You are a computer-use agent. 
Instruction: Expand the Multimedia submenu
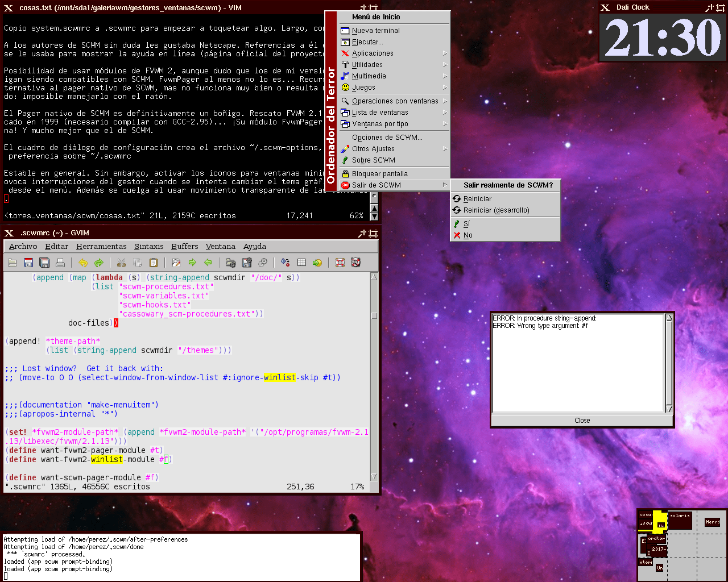point(394,76)
